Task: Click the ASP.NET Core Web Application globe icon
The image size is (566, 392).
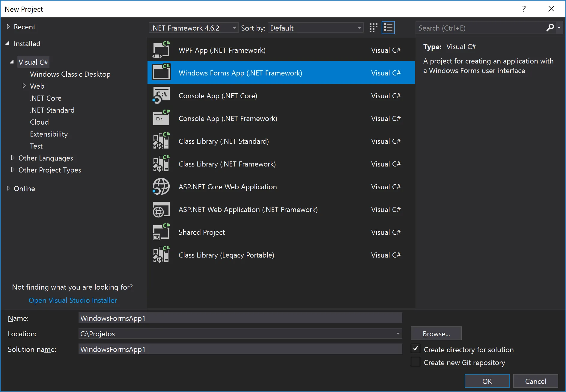Action: (x=161, y=187)
